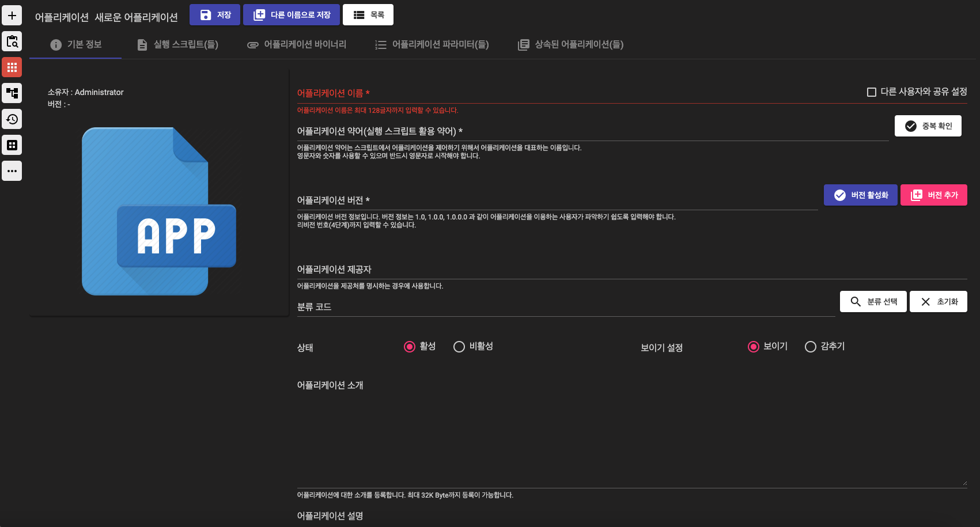Click the plus icon in the left sidebar
Image resolution: width=980 pixels, height=527 pixels.
12,15
